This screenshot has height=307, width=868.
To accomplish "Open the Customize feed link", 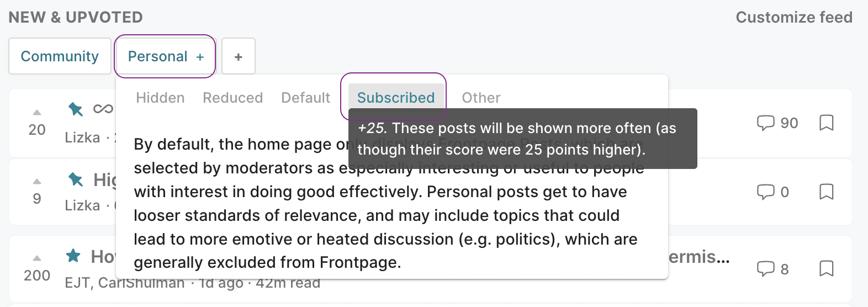I will pyautogui.click(x=794, y=17).
